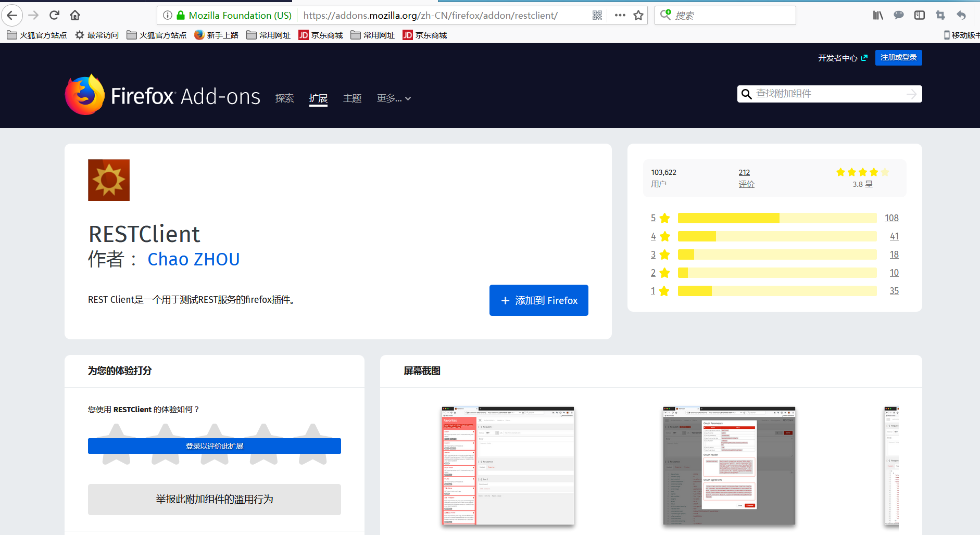The width and height of the screenshot is (980, 535).
Task: Open the QR code icon in address bar
Action: pyautogui.click(x=597, y=15)
